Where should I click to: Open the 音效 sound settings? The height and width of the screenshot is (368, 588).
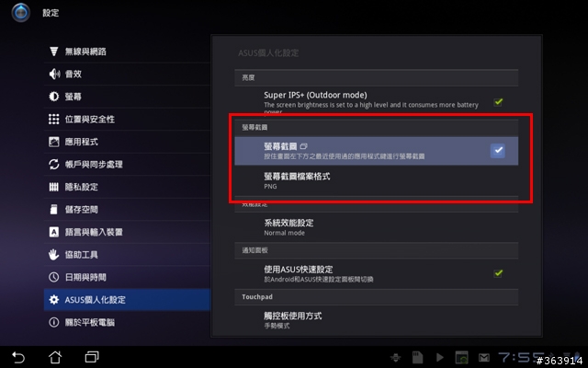point(127,74)
